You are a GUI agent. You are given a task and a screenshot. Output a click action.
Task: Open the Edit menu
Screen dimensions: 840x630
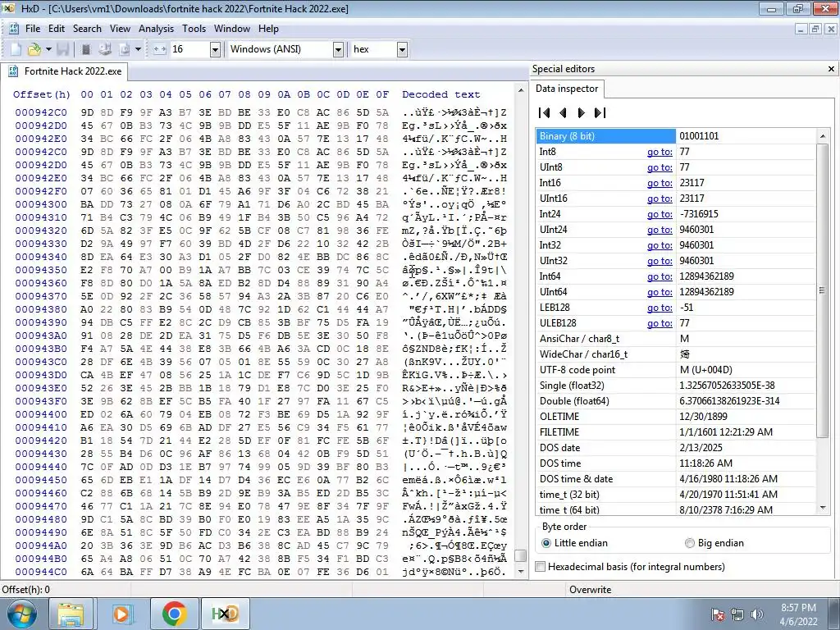click(57, 29)
